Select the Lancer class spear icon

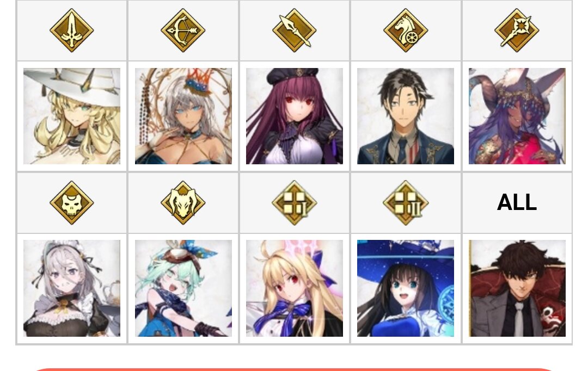click(x=295, y=30)
